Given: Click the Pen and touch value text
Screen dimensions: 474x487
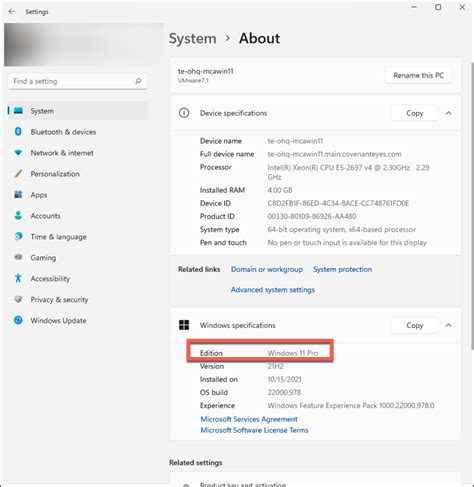Looking at the screenshot, I should [347, 243].
